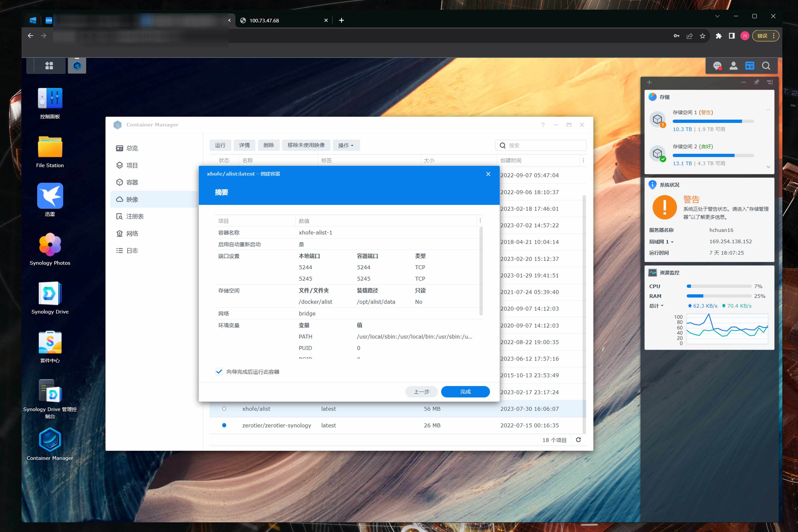Viewport: 798px width, 532px height.
Task: Open the 局域网 1 dropdown selector
Action: point(661,242)
